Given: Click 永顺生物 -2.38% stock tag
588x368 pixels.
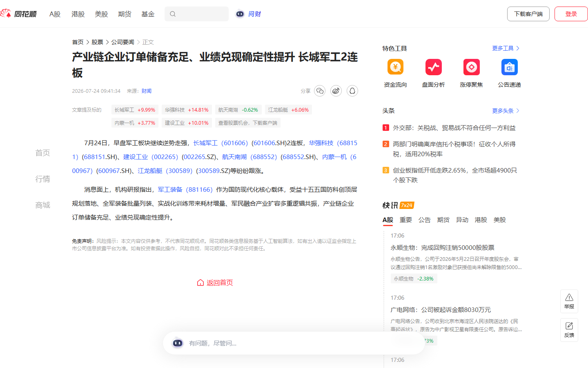Looking at the screenshot, I should [414, 279].
